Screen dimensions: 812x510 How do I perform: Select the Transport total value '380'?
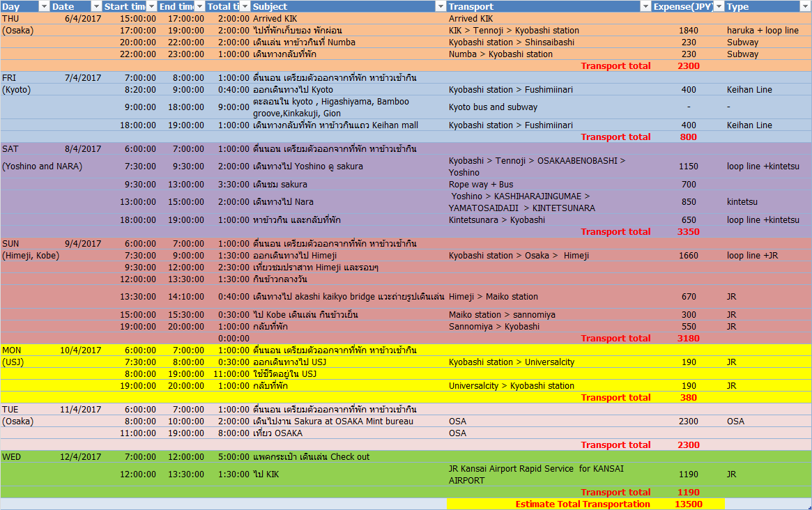click(689, 398)
